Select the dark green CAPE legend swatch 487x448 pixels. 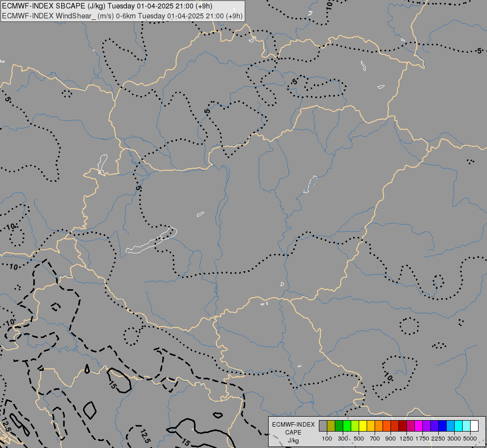[x=339, y=426]
